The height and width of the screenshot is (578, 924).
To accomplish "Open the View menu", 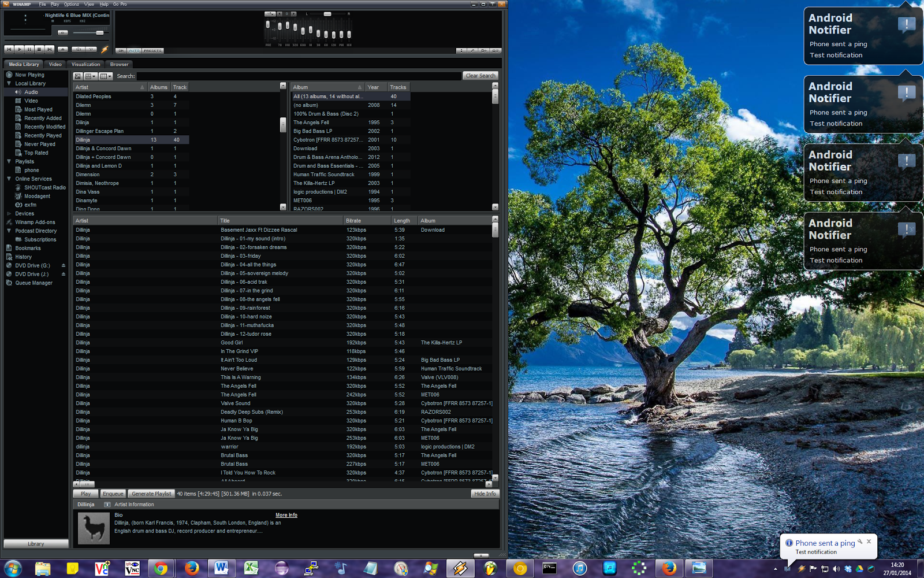I will click(x=89, y=4).
